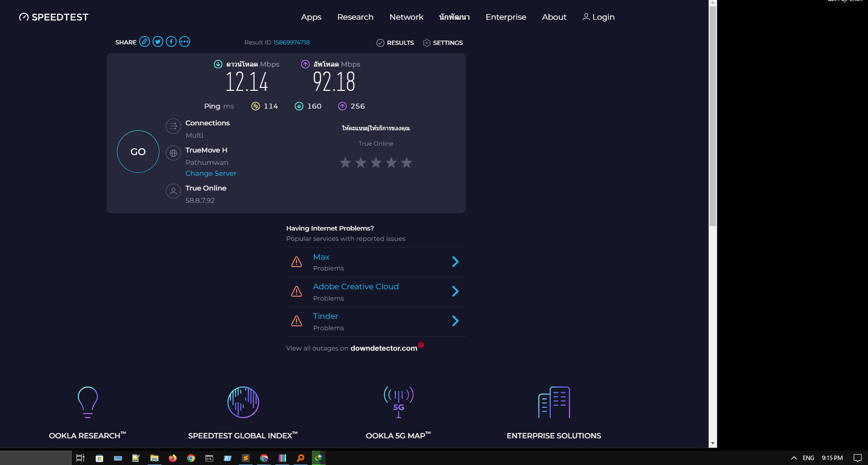Expand the Max problems chevron
Screen dimensions: 868x465
[455, 262]
